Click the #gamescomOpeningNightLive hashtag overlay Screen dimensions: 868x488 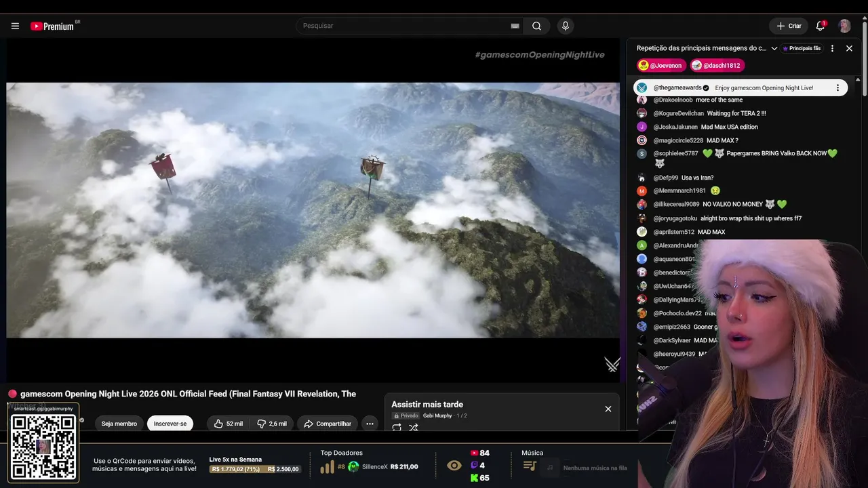click(540, 54)
